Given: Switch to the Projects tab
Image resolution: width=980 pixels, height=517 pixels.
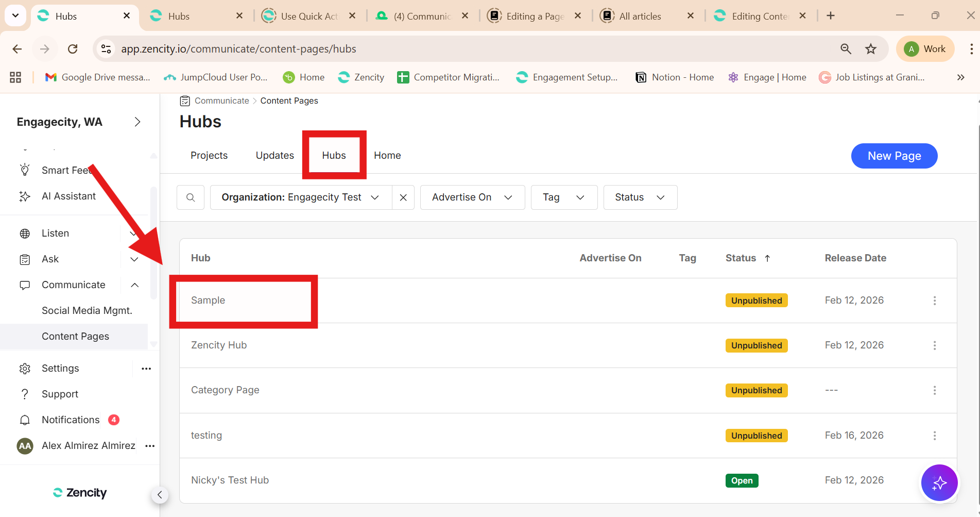Looking at the screenshot, I should 209,156.
